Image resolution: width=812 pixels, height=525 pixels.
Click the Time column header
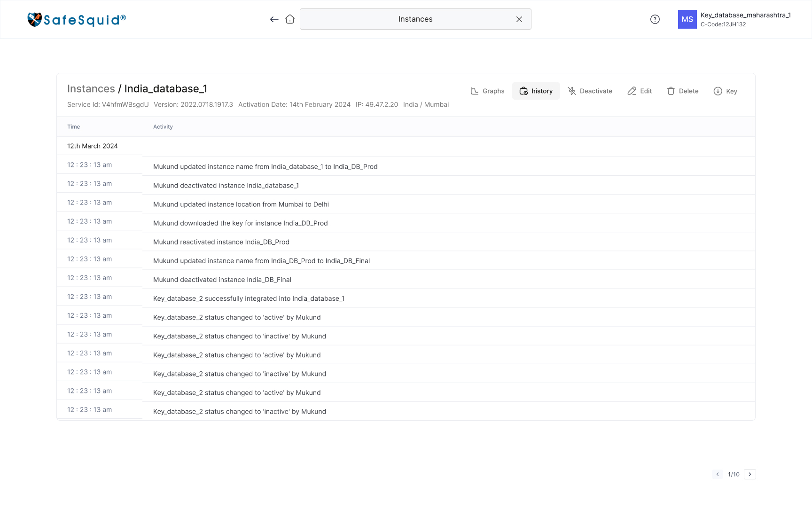tap(74, 127)
